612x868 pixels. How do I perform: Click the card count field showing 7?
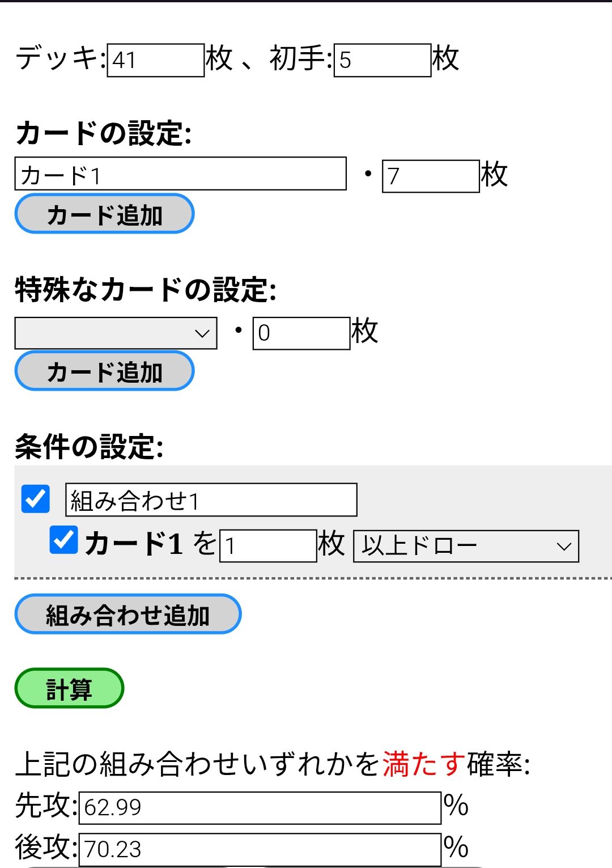pos(431,176)
